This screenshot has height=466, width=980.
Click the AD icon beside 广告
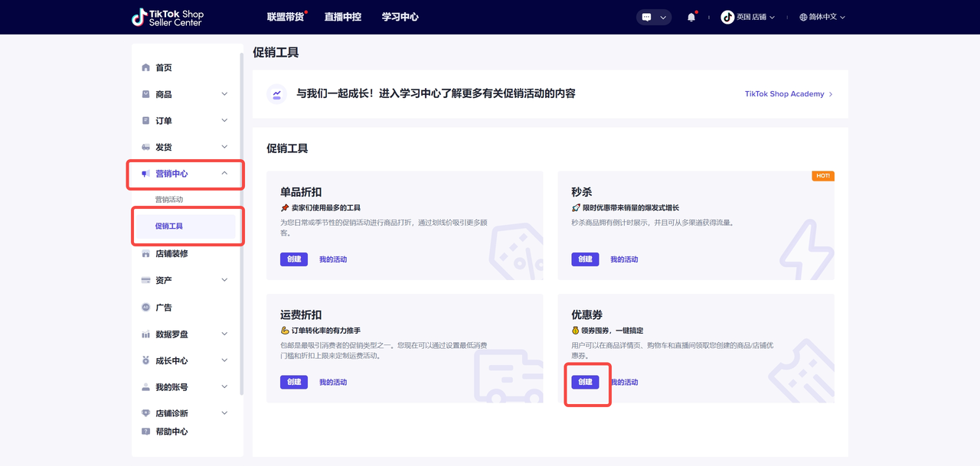(x=145, y=307)
